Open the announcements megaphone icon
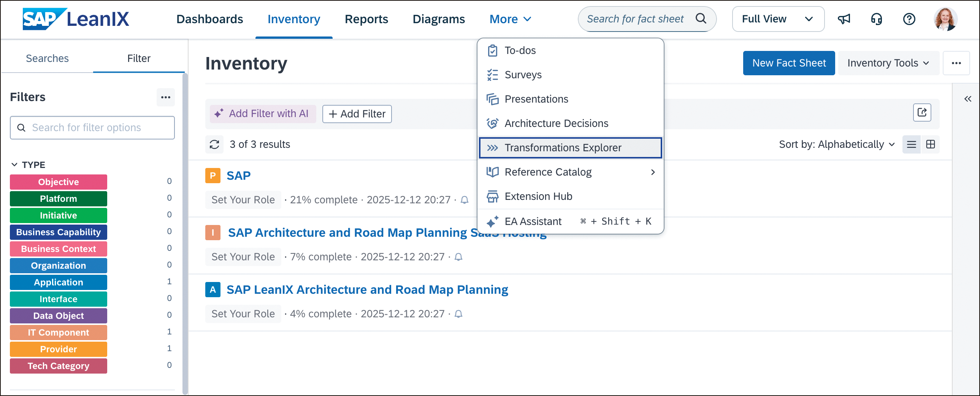 coord(844,19)
